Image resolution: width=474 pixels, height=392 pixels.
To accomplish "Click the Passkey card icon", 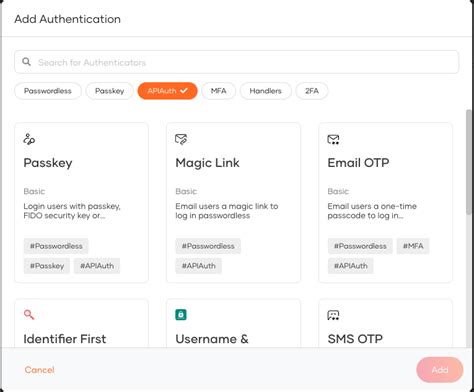I will click(29, 139).
